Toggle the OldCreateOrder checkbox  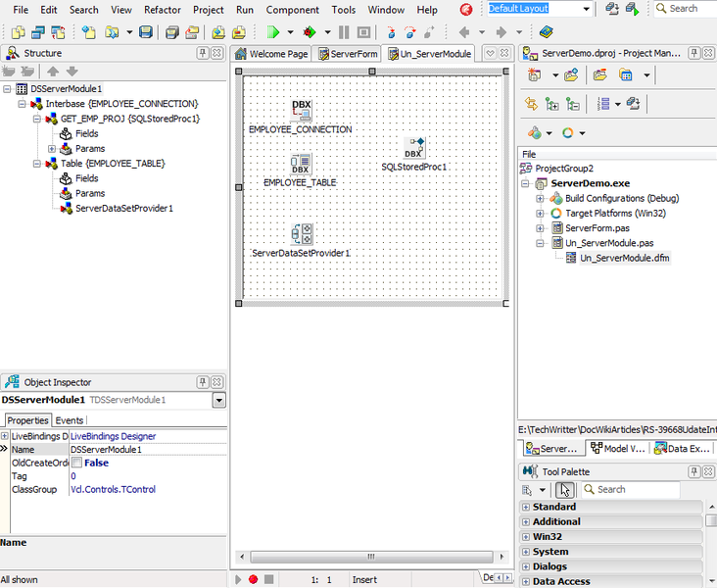pyautogui.click(x=76, y=463)
